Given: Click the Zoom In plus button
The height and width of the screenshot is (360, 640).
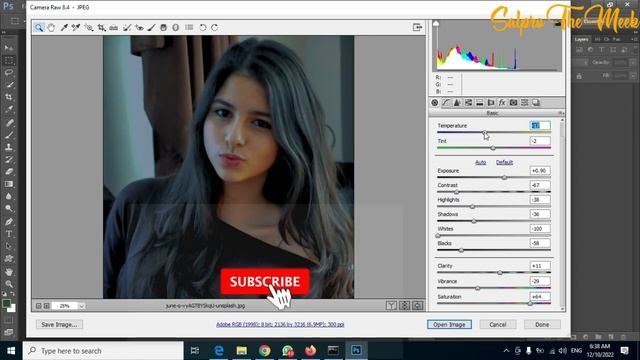Looking at the screenshot, I should click(x=47, y=306).
